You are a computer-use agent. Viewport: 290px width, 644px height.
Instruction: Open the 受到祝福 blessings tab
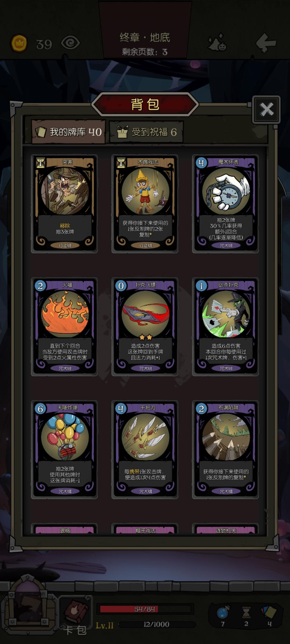point(146,132)
